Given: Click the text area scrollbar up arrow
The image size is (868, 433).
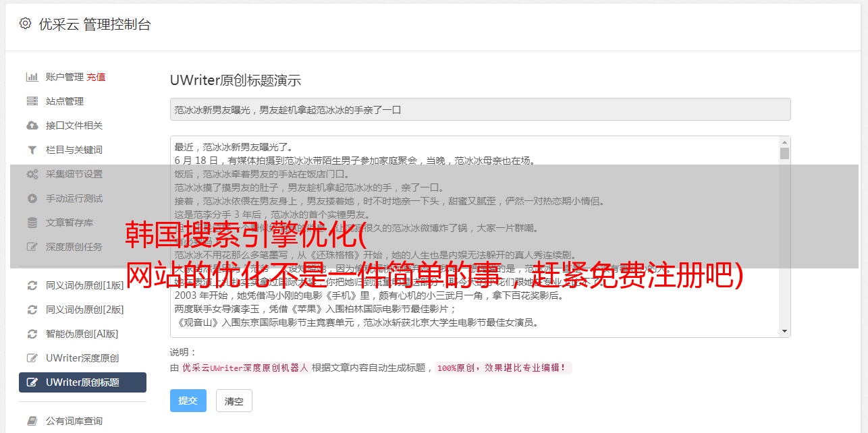Looking at the screenshot, I should [x=784, y=142].
